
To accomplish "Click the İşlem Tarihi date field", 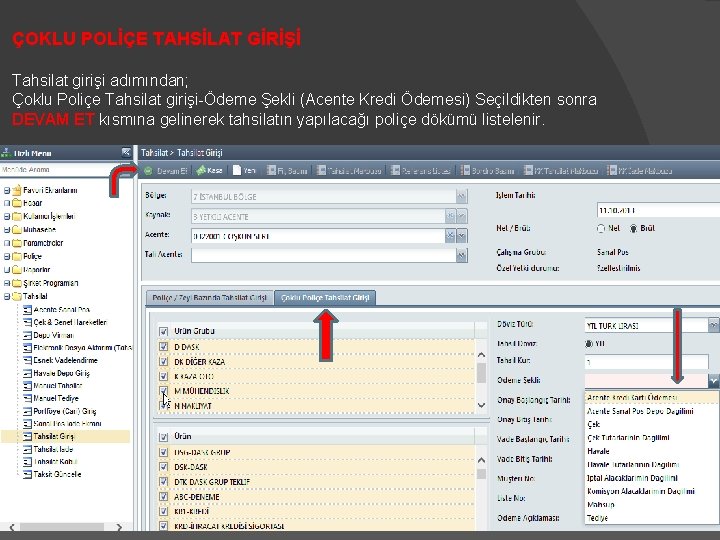I will 658,210.
